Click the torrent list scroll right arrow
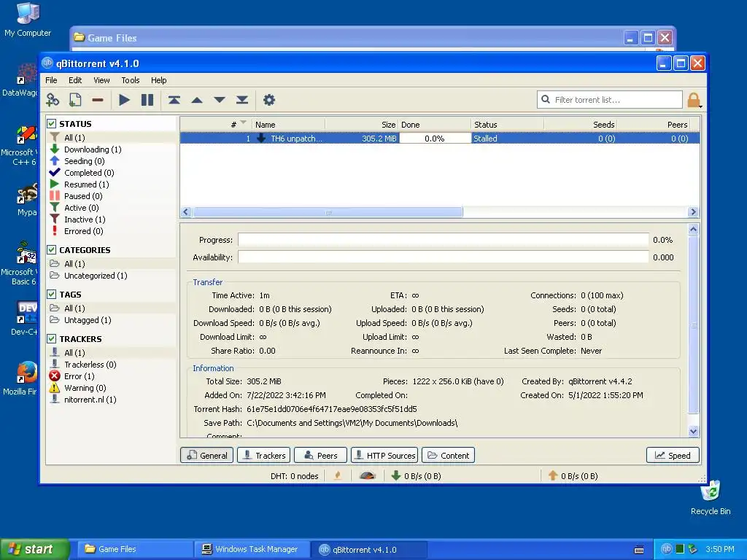 [x=693, y=212]
